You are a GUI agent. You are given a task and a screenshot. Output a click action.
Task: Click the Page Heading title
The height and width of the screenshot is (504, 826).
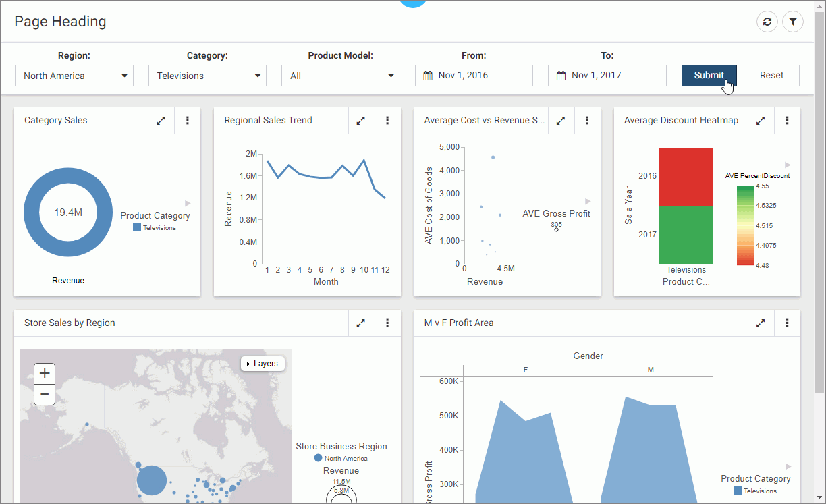point(60,22)
